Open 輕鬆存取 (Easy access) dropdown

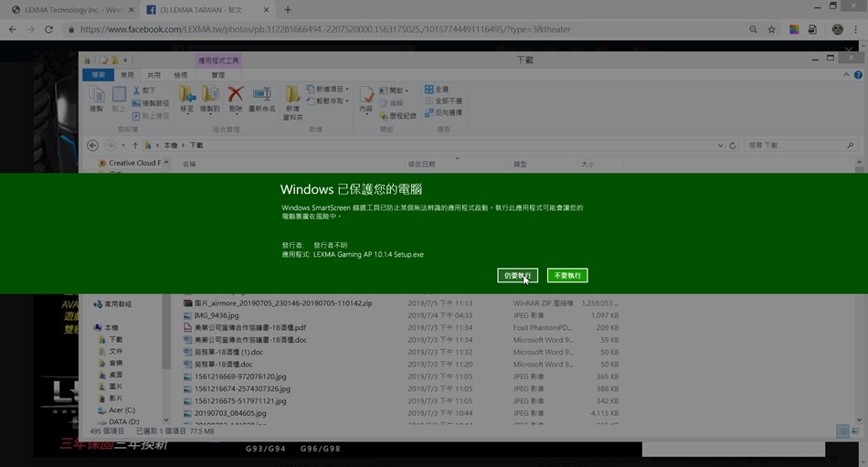(x=327, y=101)
